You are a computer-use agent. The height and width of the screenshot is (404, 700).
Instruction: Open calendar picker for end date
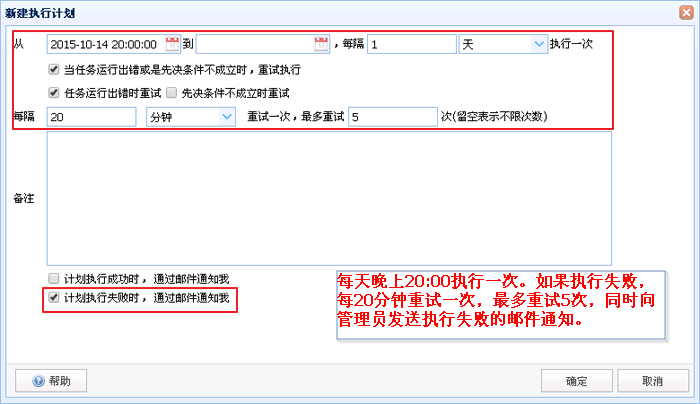point(321,44)
